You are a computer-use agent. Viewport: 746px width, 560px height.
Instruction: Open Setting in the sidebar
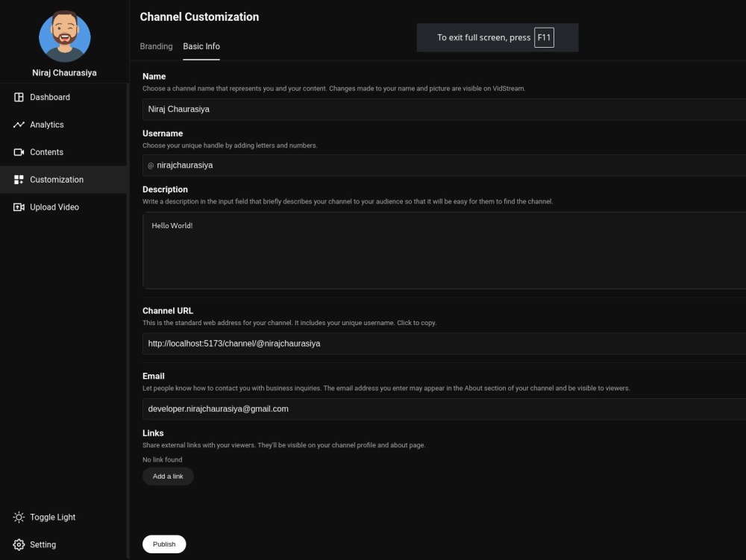(x=63, y=545)
